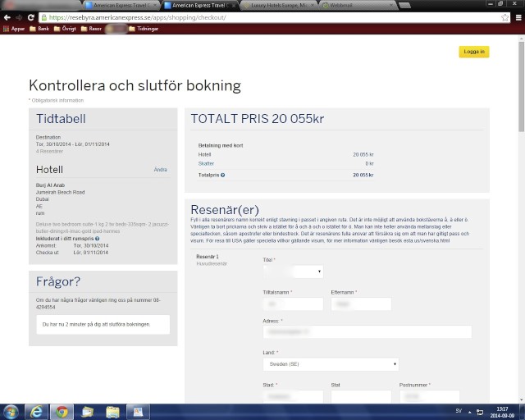Viewport: 525px width, 420px height.
Task: Expand the Titel dropdown
Action: pyautogui.click(x=293, y=272)
